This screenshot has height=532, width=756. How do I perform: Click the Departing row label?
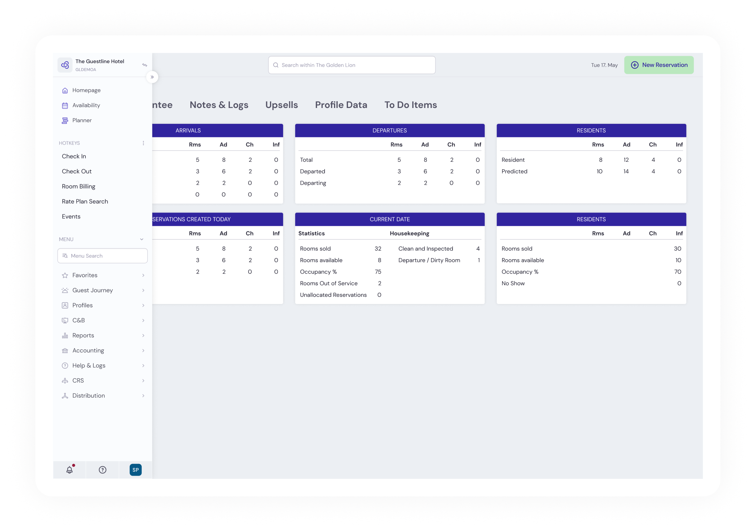coord(313,183)
